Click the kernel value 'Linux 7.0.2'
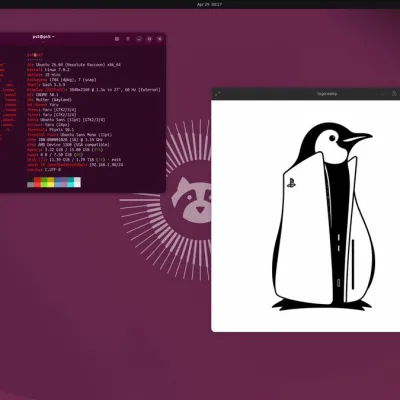The width and height of the screenshot is (400, 400). pos(57,70)
